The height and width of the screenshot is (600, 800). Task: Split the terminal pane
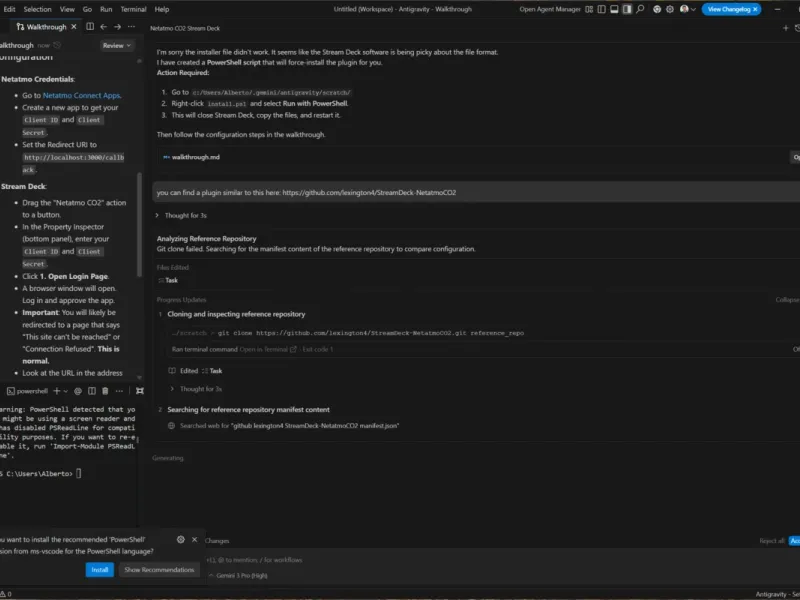[92, 391]
